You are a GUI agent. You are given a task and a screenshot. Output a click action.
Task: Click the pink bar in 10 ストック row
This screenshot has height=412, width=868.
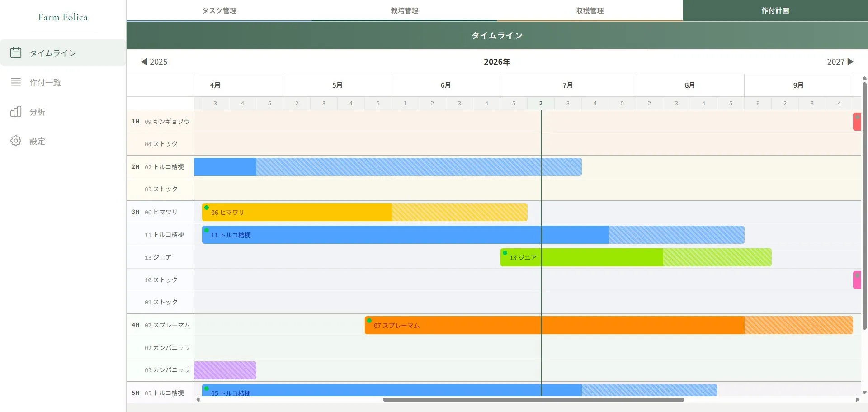click(x=857, y=280)
